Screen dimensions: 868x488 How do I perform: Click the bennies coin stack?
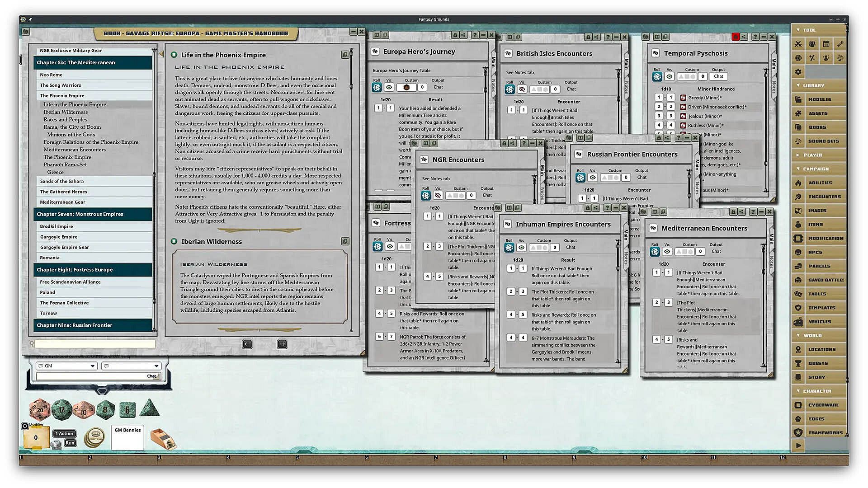pyautogui.click(x=94, y=437)
